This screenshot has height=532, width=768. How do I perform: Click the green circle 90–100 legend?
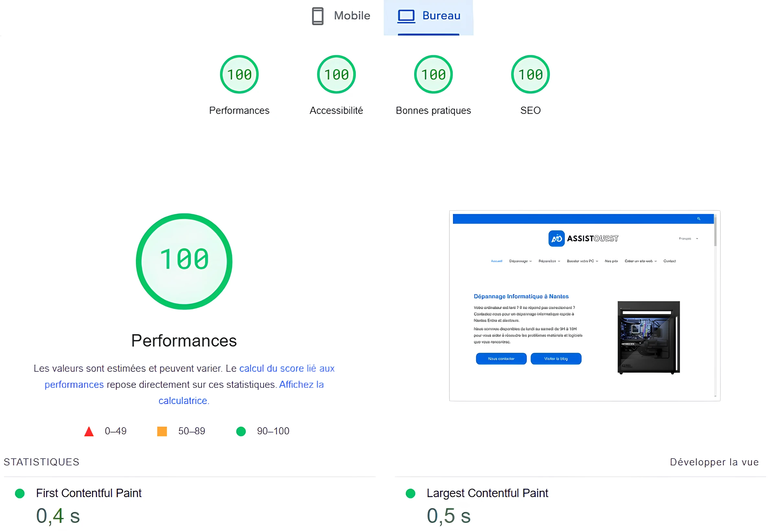(x=241, y=431)
